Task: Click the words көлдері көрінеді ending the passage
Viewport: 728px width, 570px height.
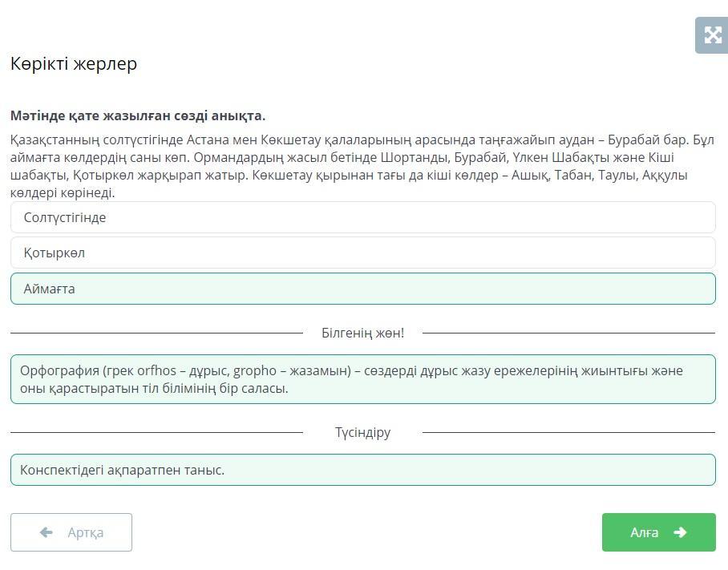Action: [x=63, y=192]
